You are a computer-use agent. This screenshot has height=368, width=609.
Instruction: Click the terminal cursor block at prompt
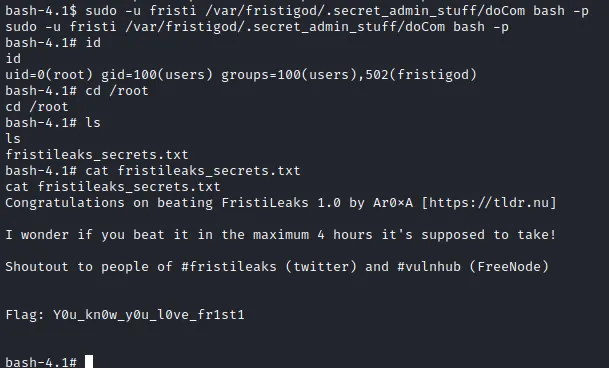point(89,361)
